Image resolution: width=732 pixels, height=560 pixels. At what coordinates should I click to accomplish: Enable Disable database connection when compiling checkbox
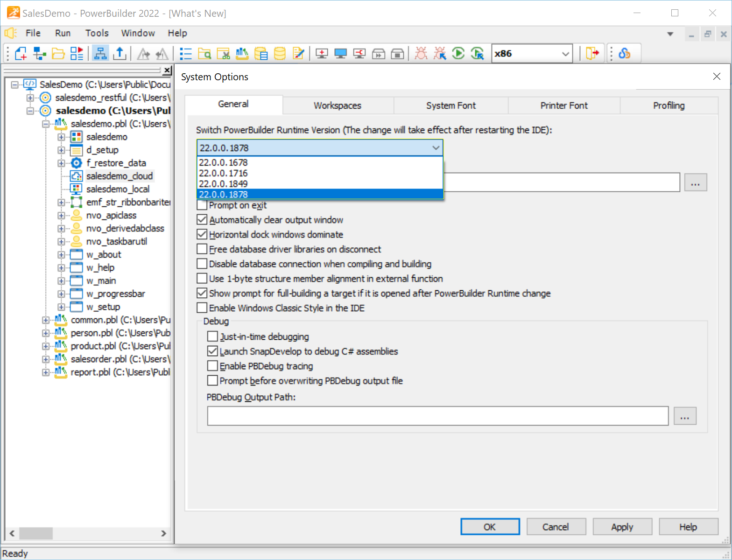202,264
